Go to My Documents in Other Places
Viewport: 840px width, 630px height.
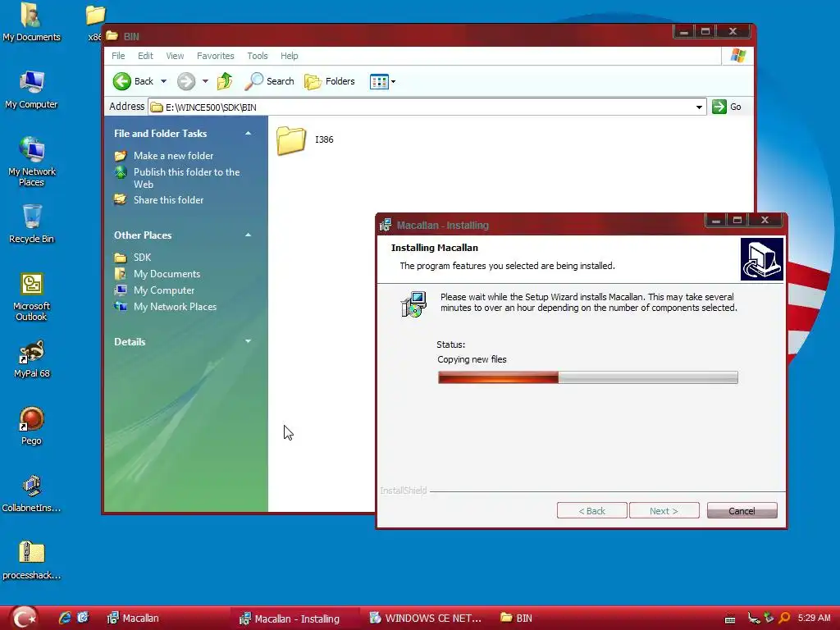[167, 274]
